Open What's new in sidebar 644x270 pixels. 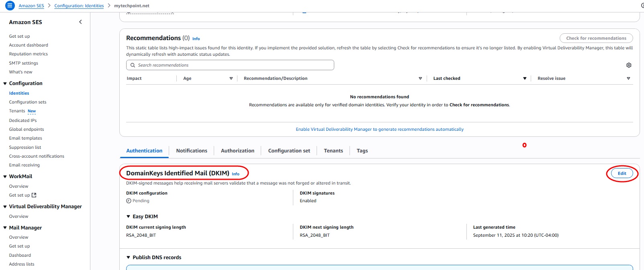coord(20,72)
